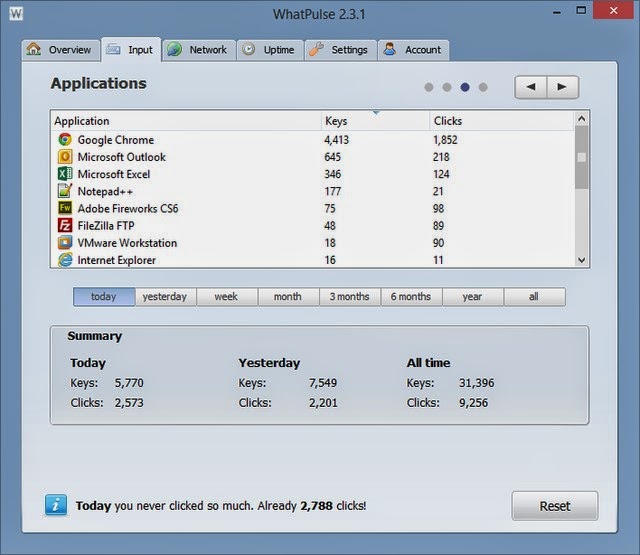This screenshot has height=555, width=640.
Task: Go to the Account tab
Action: (413, 50)
